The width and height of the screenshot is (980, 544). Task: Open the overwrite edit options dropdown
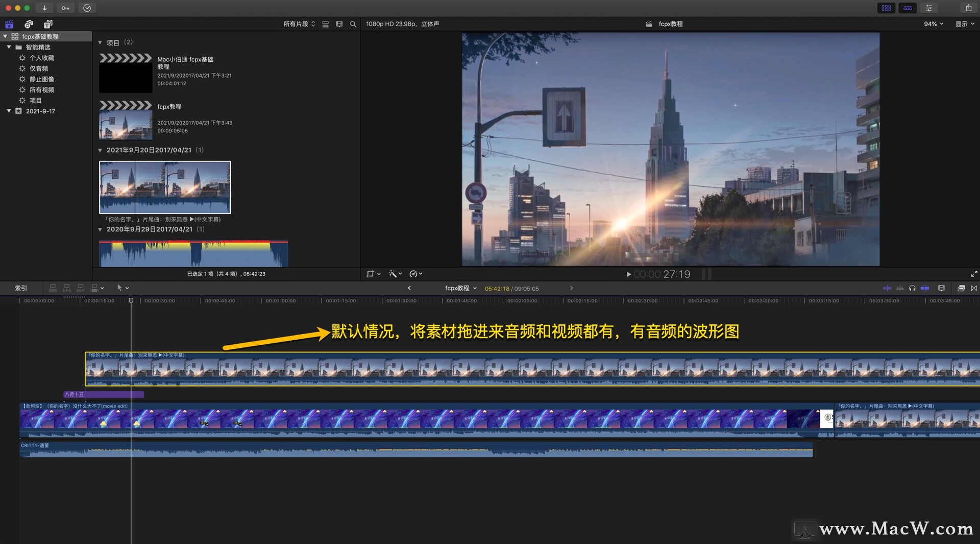tap(97, 288)
